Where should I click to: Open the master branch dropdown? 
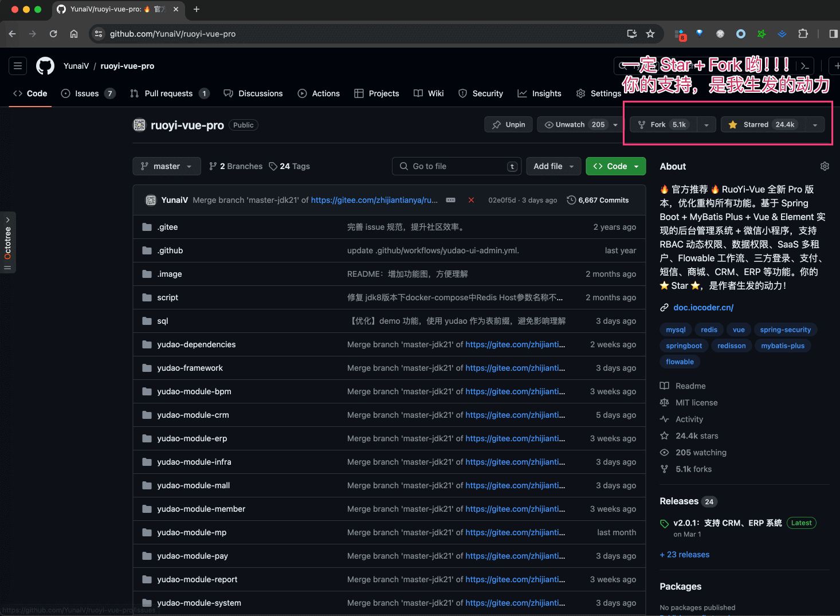[x=167, y=166]
